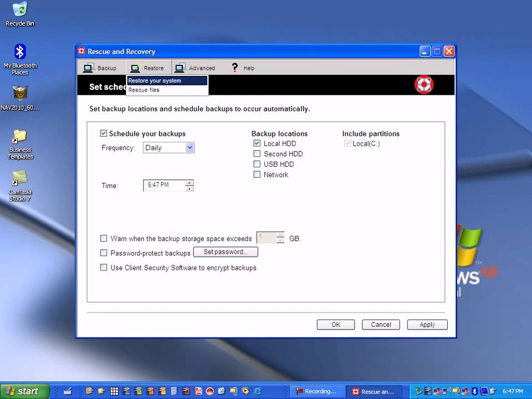Click the Set password... button

click(226, 252)
